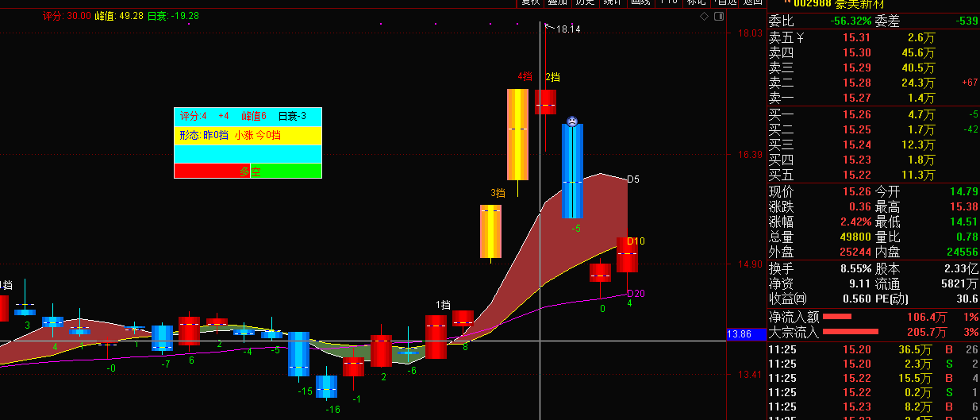Click the 13.86 price label on the axis
Screen dimensions: 980x420
(x=746, y=335)
